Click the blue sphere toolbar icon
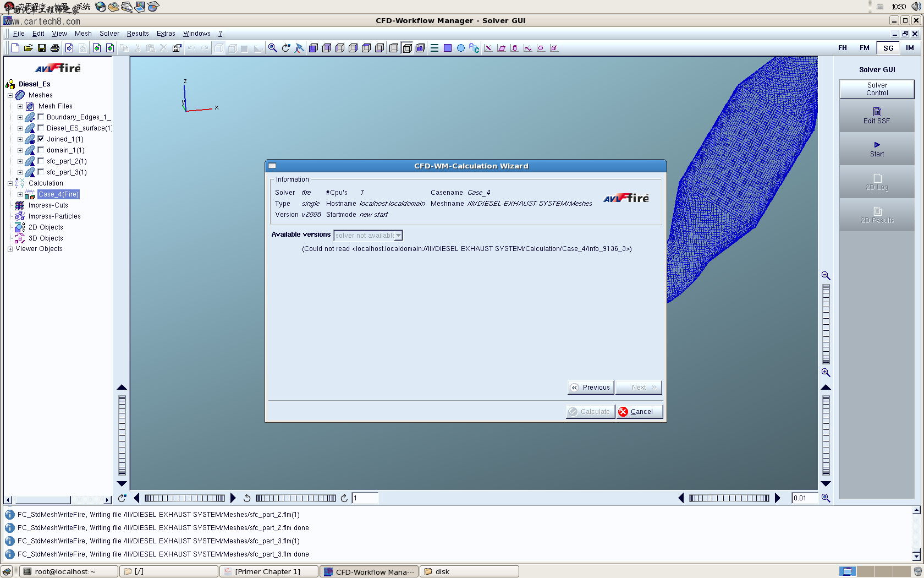The image size is (924, 578). pyautogui.click(x=461, y=48)
